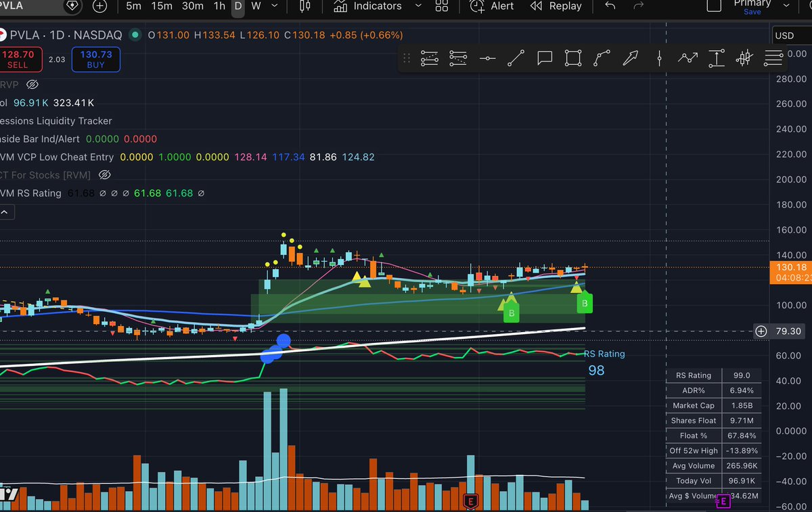Click the Market Cap 1.85B value
The image size is (812, 512).
coord(742,405)
